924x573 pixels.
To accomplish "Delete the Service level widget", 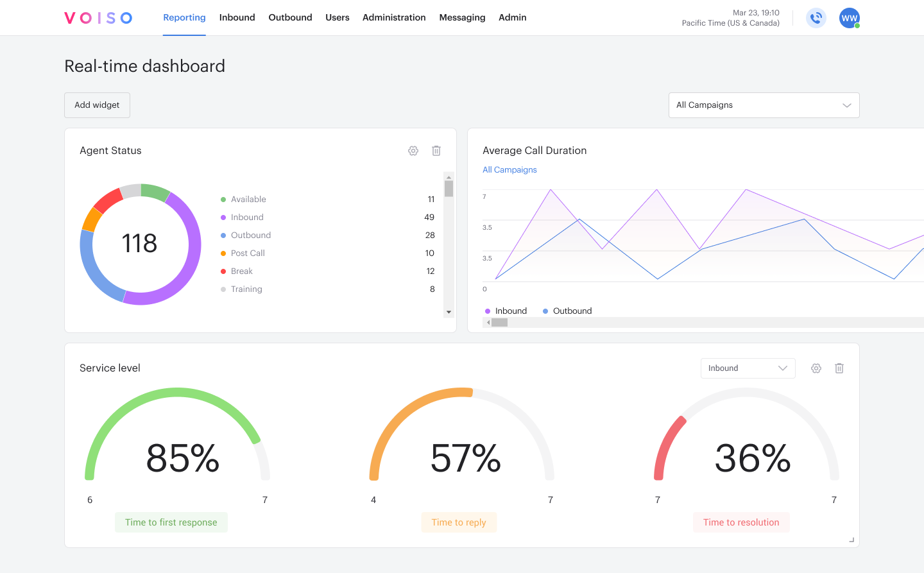I will 839,368.
